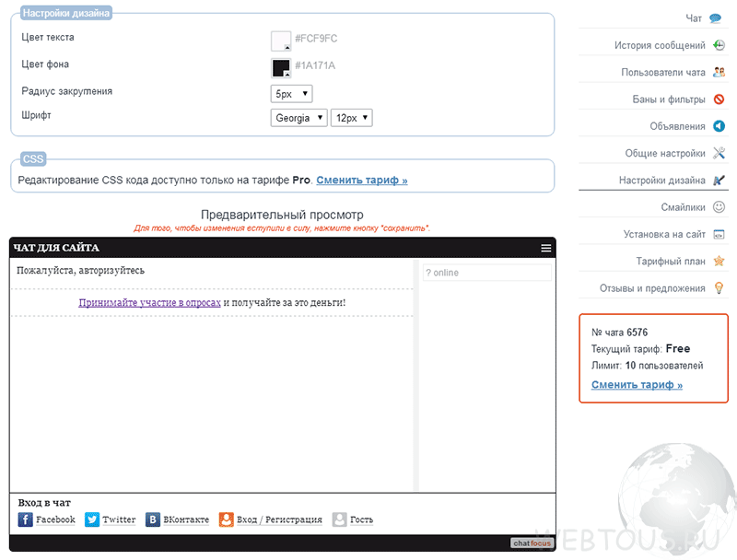Image resolution: width=737 pixels, height=560 pixels.
Task: Click the Facebook login icon
Action: tap(26, 519)
